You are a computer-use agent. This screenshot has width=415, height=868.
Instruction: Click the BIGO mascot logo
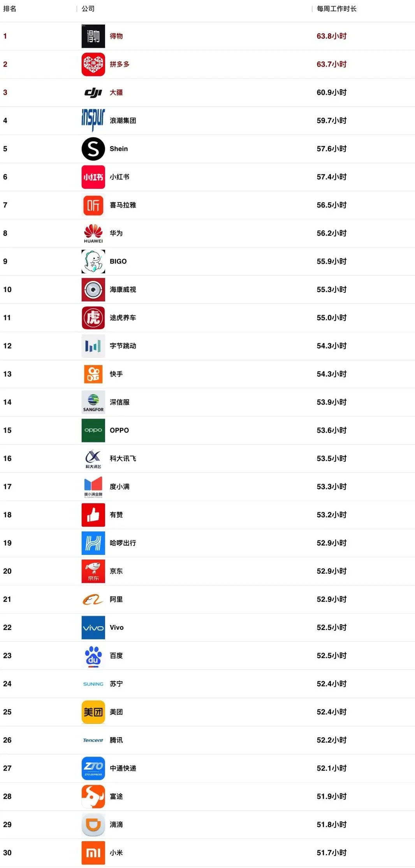coord(93,261)
